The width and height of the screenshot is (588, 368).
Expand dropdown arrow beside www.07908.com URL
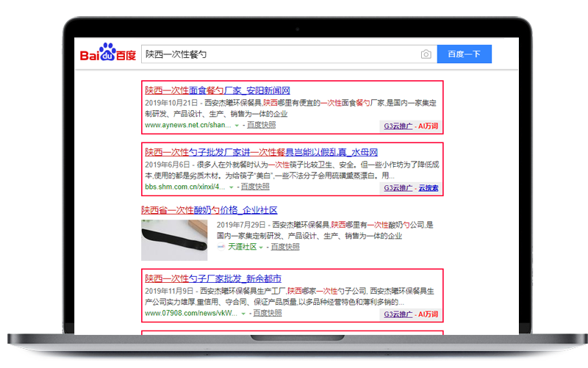pyautogui.click(x=243, y=314)
